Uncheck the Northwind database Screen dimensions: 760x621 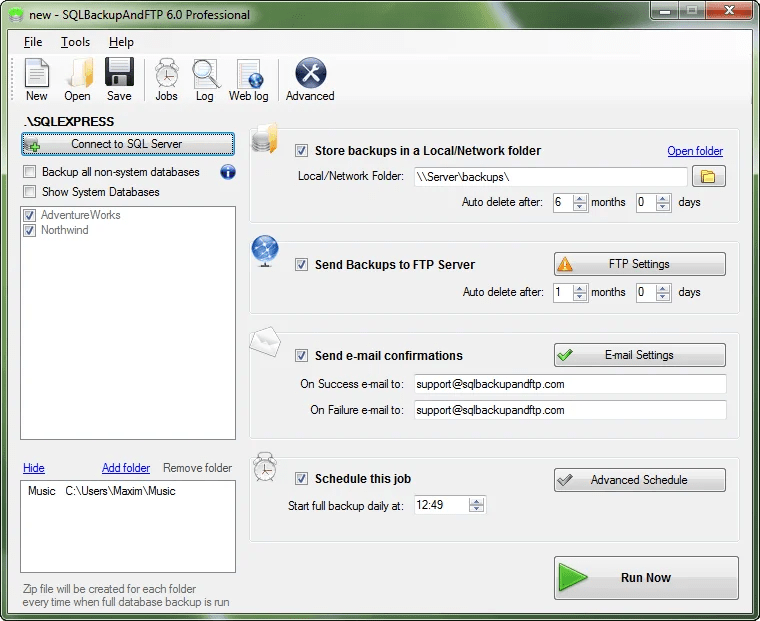30,230
